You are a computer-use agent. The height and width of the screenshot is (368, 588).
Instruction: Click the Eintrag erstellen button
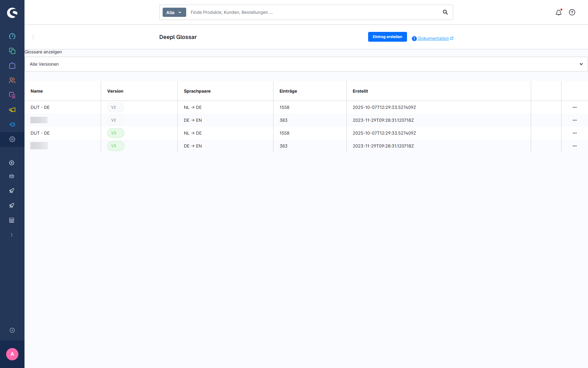387,37
